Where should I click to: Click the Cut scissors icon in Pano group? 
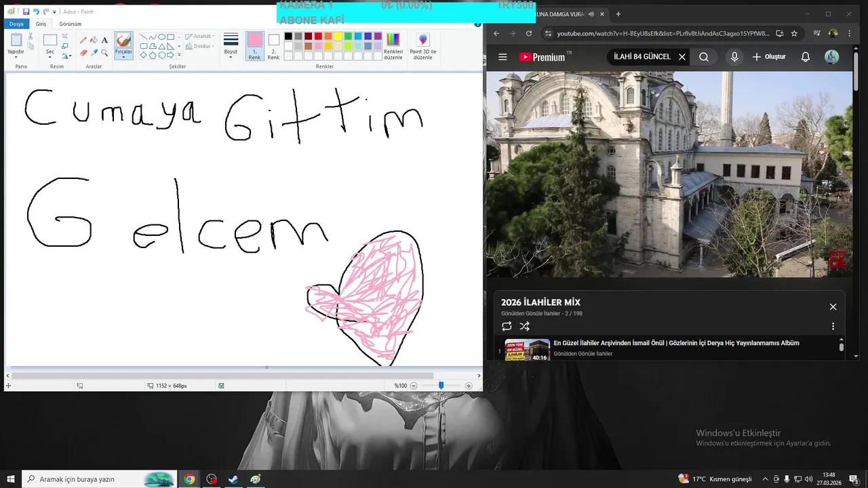tap(31, 37)
